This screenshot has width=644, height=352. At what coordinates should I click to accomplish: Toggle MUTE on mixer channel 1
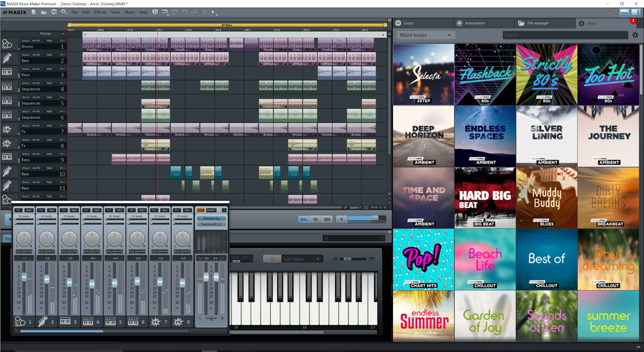point(28,251)
